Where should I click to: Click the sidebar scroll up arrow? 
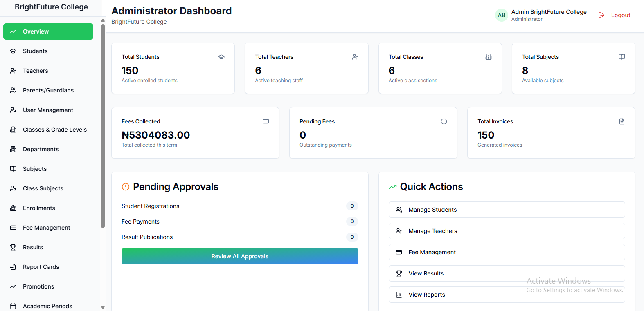[103, 20]
